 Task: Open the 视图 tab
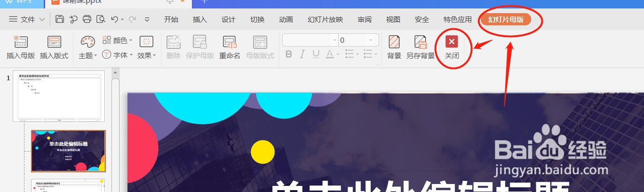(x=393, y=19)
